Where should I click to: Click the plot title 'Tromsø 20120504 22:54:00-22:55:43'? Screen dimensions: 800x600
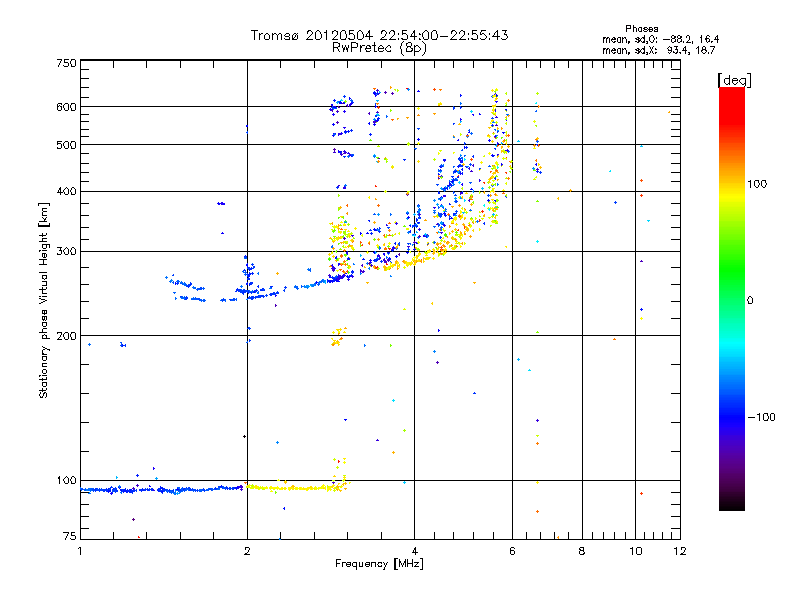pos(379,35)
